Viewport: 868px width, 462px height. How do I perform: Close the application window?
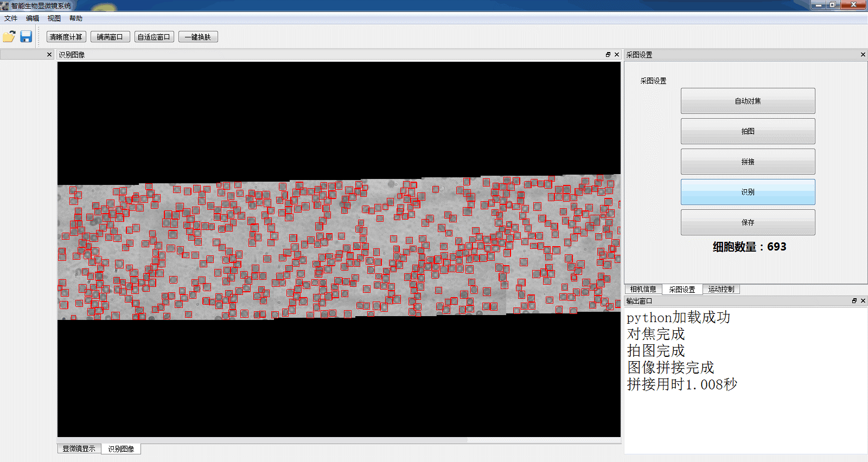853,5
